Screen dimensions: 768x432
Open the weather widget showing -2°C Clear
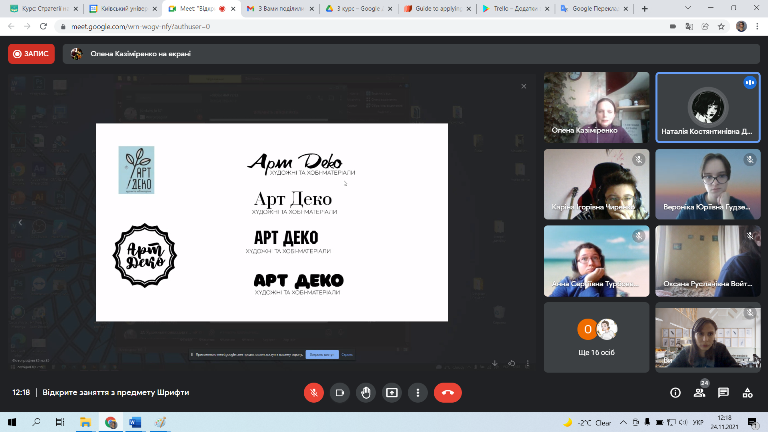[x=587, y=422]
